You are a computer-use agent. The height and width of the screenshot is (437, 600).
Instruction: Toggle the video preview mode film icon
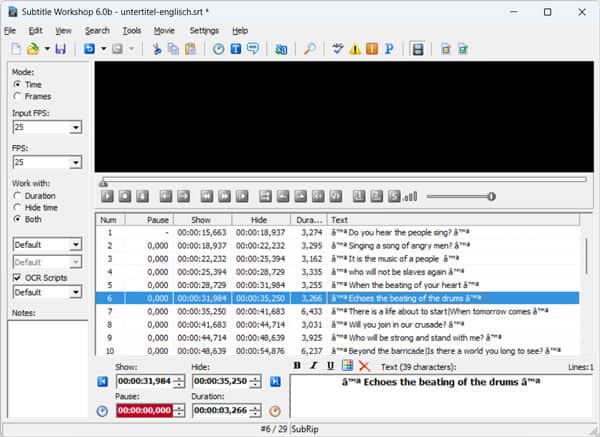coord(417,49)
